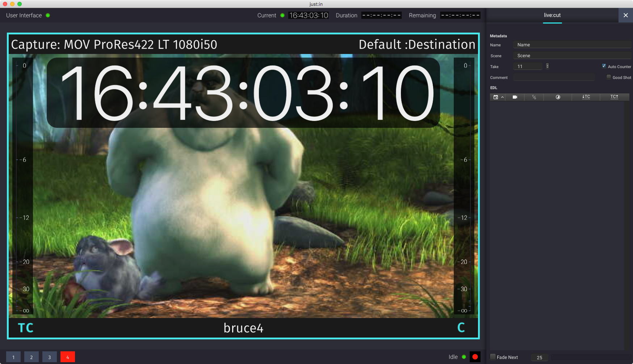Click the left audio level meter
633x364 pixels.
tap(22, 186)
